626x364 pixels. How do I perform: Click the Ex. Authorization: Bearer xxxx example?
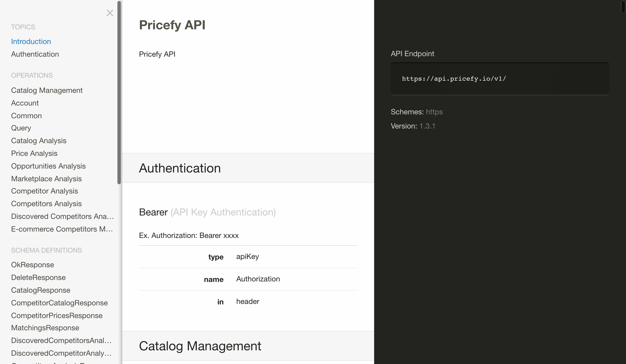[x=189, y=236]
